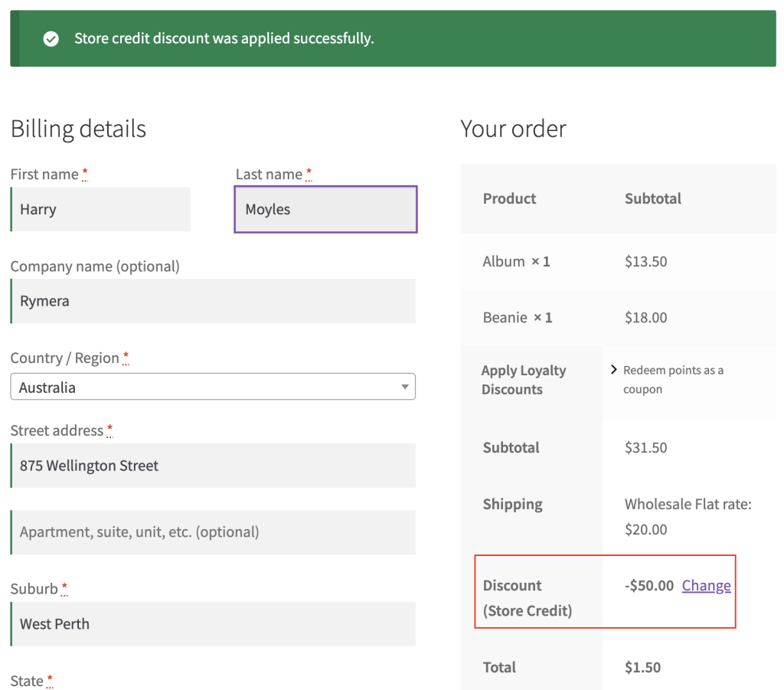Click the Last name field containing Moyles
The height and width of the screenshot is (690, 784).
tap(325, 209)
